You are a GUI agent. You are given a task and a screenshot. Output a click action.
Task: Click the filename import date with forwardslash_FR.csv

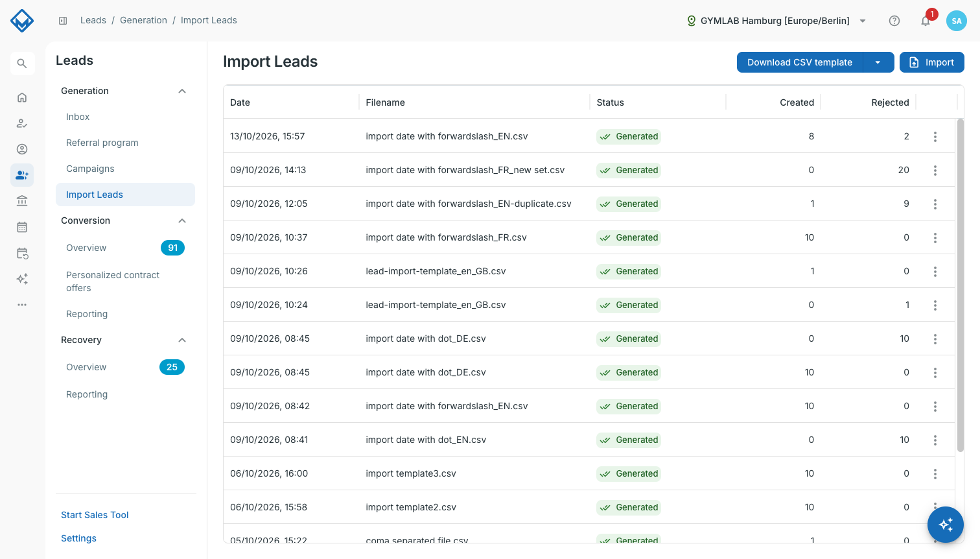click(x=446, y=237)
